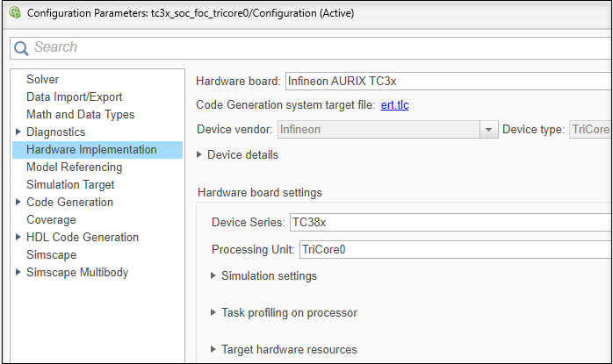Image resolution: width=613 pixels, height=364 pixels.
Task: Select Solver in the left pane
Action: (x=42, y=80)
